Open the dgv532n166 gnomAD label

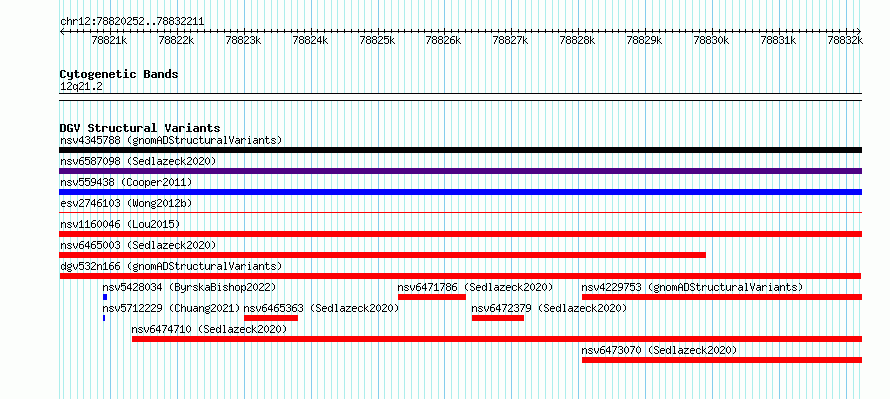pyautogui.click(x=171, y=266)
